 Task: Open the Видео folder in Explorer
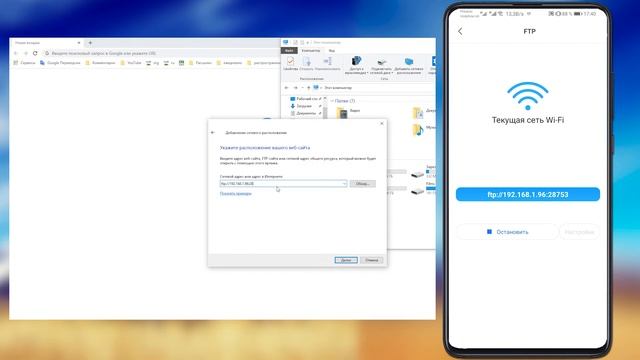click(x=348, y=113)
